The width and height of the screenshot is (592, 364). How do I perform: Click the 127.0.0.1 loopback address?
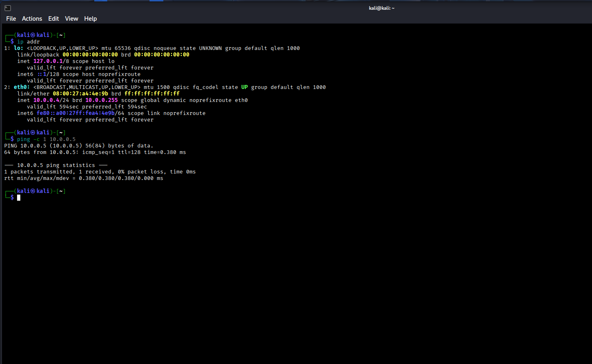click(x=48, y=61)
